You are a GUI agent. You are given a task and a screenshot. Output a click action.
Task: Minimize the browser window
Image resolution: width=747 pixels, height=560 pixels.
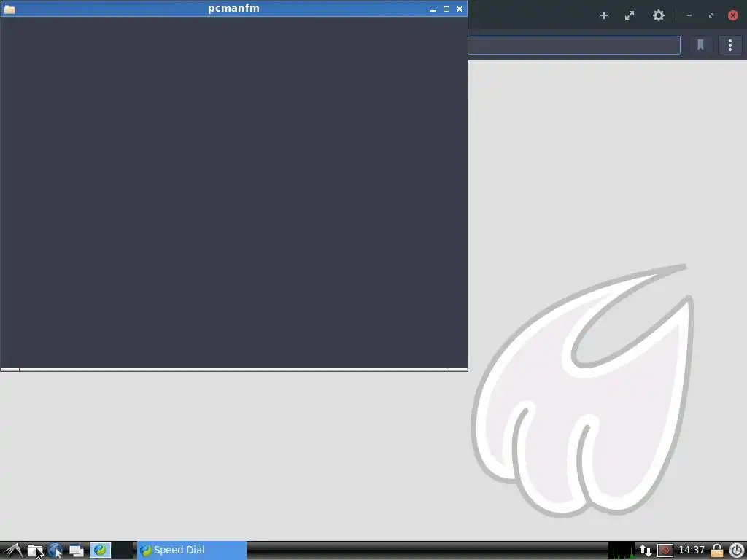click(x=689, y=15)
